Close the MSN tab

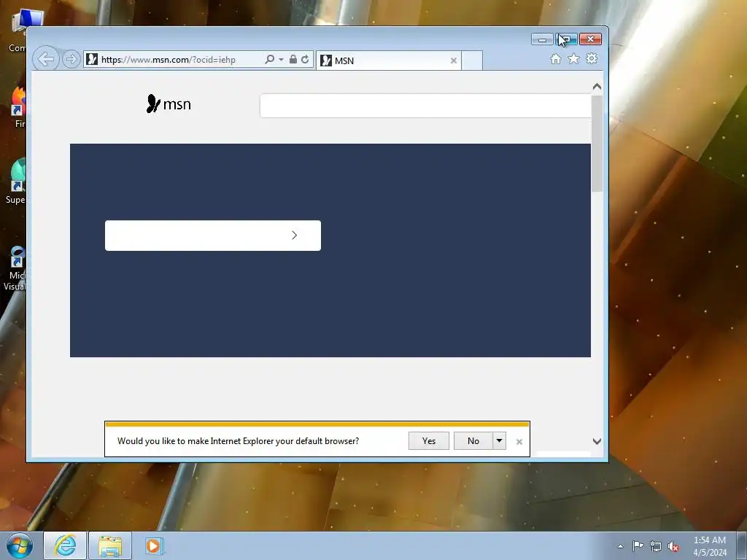tap(453, 61)
